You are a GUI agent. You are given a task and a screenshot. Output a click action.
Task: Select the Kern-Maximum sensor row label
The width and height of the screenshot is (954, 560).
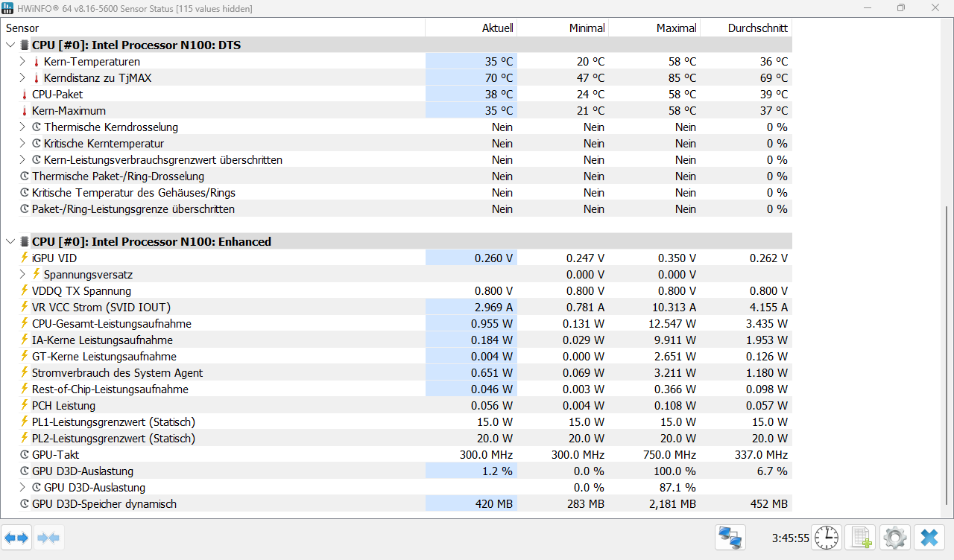(x=69, y=111)
